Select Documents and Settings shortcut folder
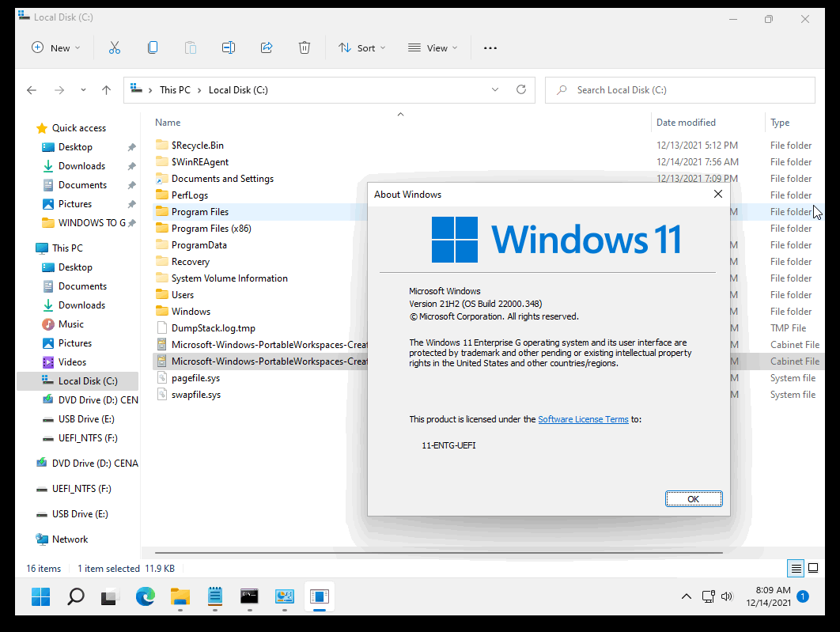The image size is (840, 632). [x=221, y=178]
